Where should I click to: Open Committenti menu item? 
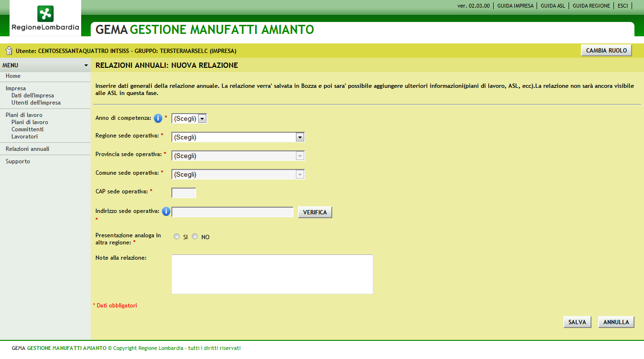27,129
